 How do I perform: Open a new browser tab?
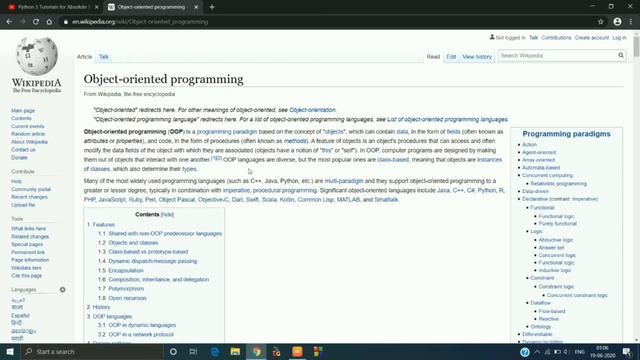212,7
